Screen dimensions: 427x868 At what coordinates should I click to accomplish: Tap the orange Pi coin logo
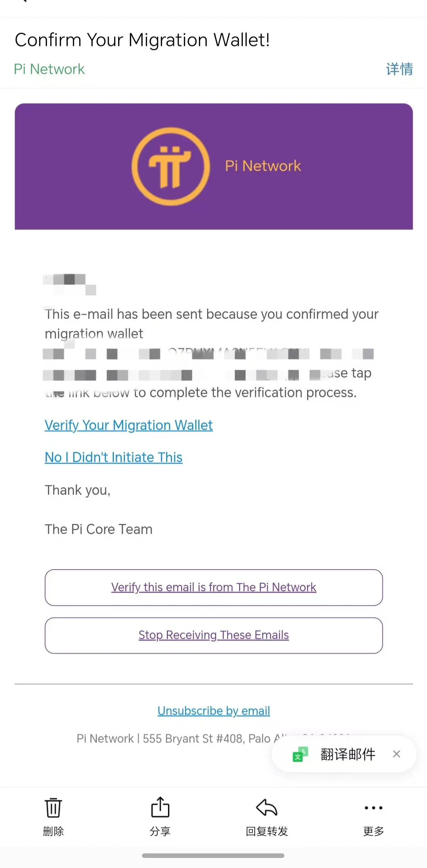(x=170, y=166)
